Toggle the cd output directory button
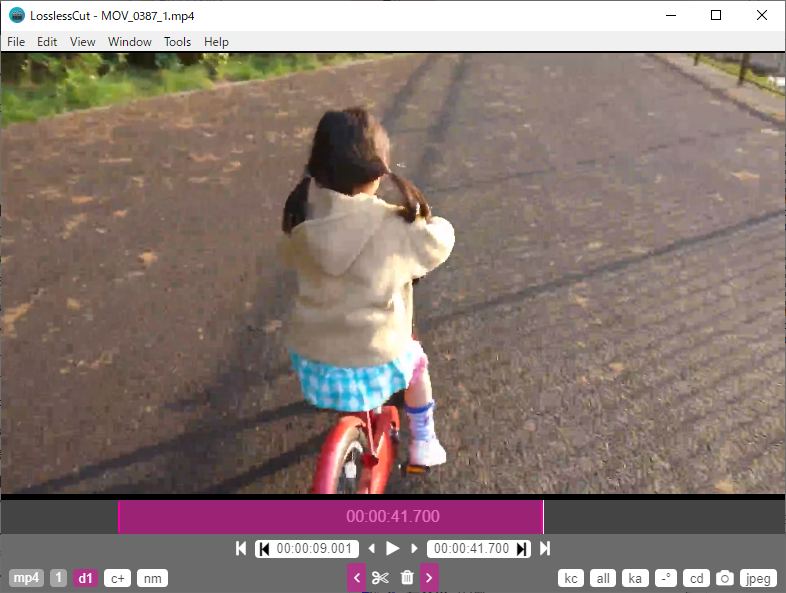Image resolution: width=786 pixels, height=593 pixels. point(696,578)
